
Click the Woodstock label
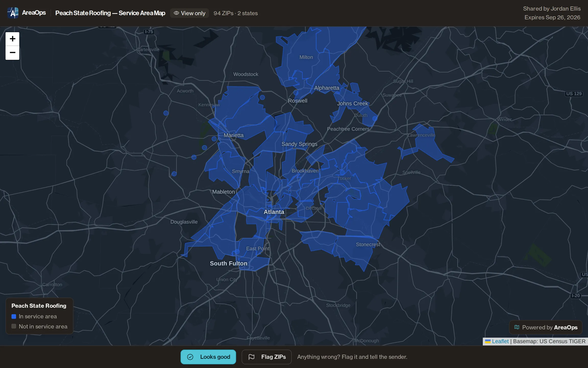coord(246,74)
